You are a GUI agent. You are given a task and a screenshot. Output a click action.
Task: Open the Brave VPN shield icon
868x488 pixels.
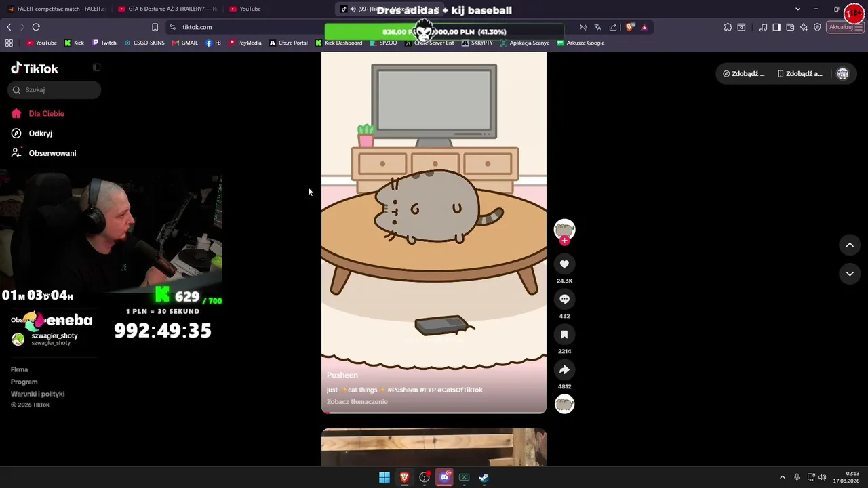pos(817,27)
